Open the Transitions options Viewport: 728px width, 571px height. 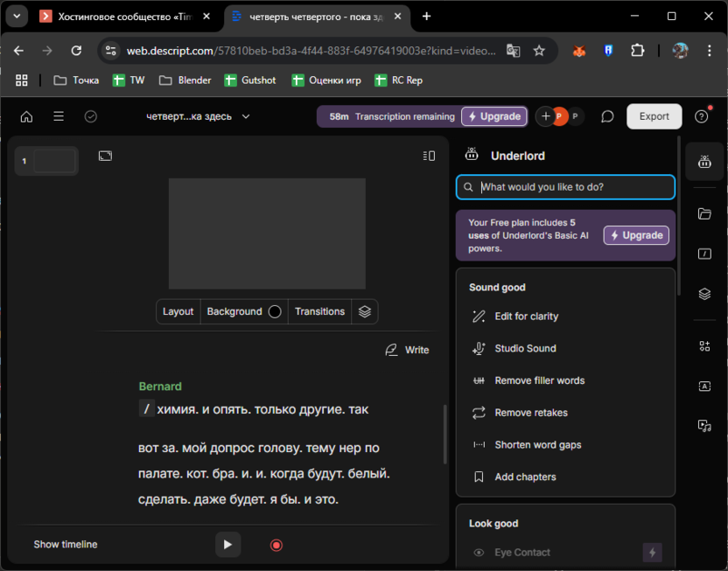click(x=319, y=311)
